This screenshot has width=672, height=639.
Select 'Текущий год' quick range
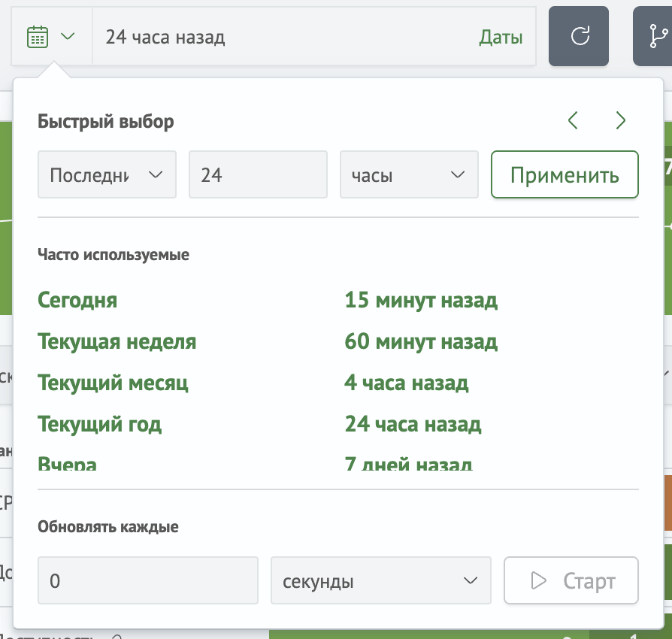(x=100, y=424)
